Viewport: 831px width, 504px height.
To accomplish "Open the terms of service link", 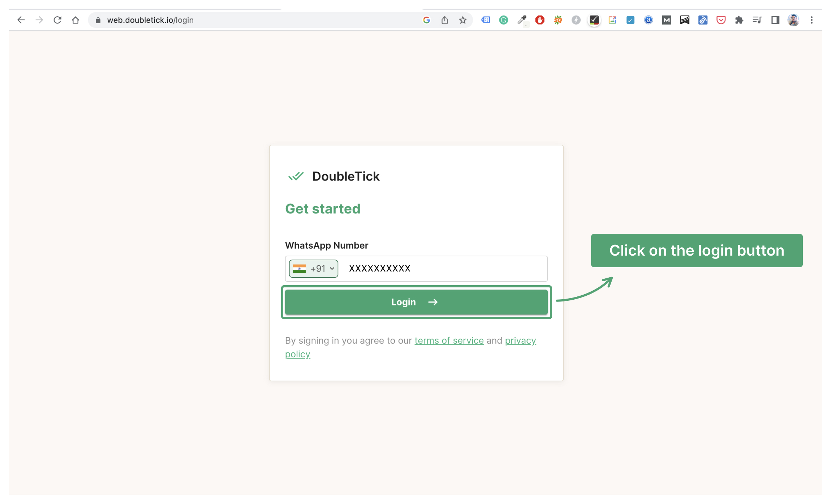I will coord(449,340).
